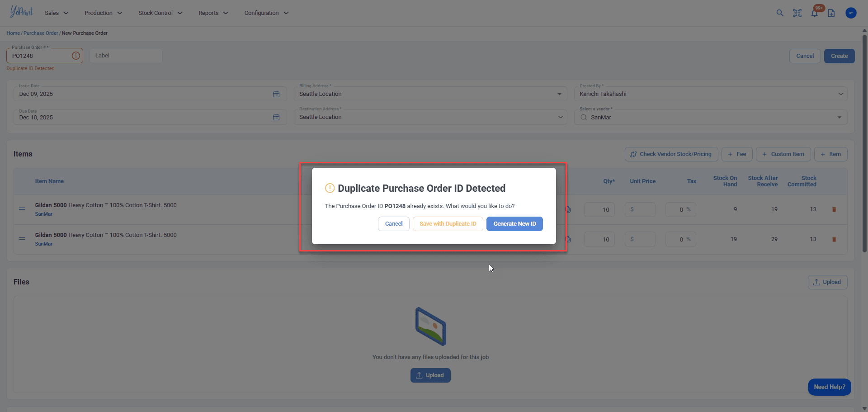Click the new document icon in header
The image size is (868, 412).
click(831, 13)
